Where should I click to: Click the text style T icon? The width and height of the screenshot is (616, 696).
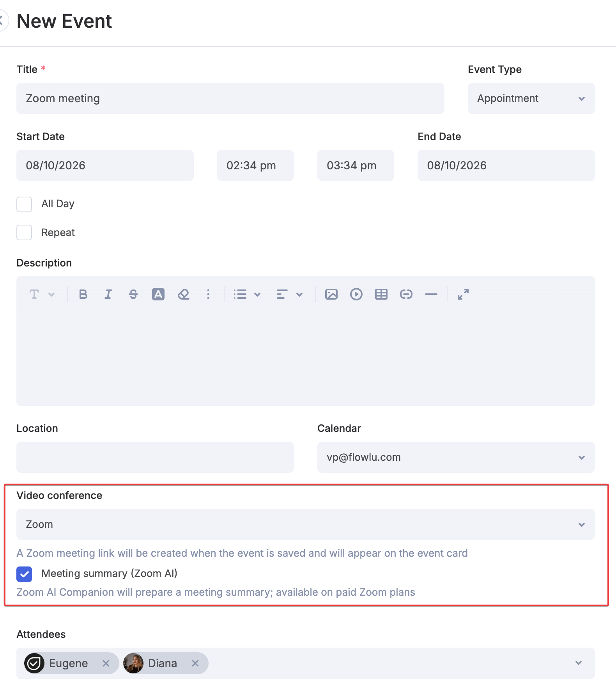tap(34, 294)
